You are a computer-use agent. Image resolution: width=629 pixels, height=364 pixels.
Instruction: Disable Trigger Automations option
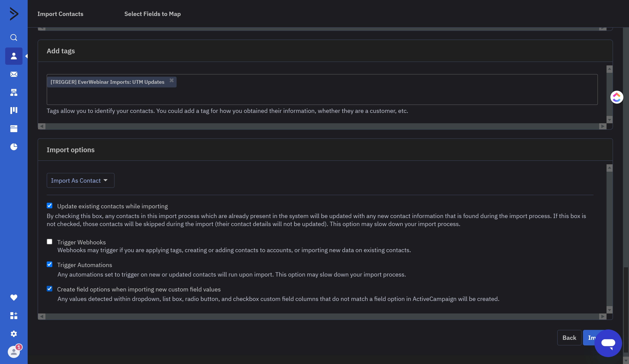49,264
